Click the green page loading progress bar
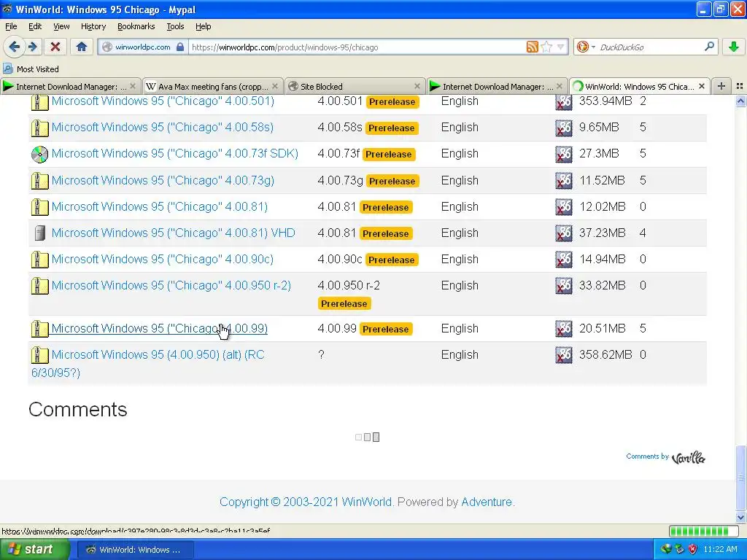747x560 pixels. tap(704, 531)
